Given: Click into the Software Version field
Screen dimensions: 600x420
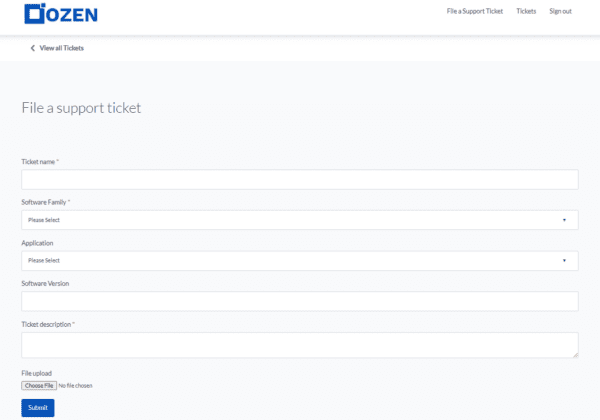Looking at the screenshot, I should click(x=299, y=301).
